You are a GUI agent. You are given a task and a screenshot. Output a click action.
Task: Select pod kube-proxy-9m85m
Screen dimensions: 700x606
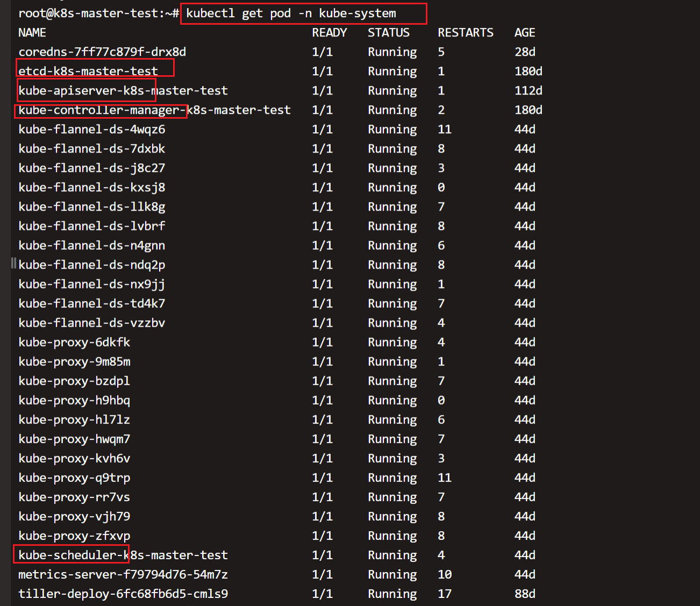pos(74,362)
